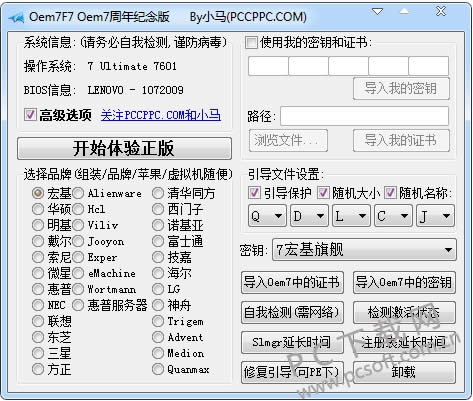Toggle the 随机大小 checkbox
473x401 pixels.
[323, 193]
